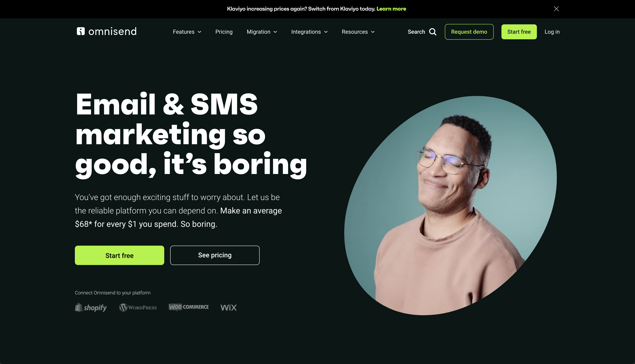The width and height of the screenshot is (635, 364).
Task: Click the Omnisend logo icon
Action: pos(80,31)
